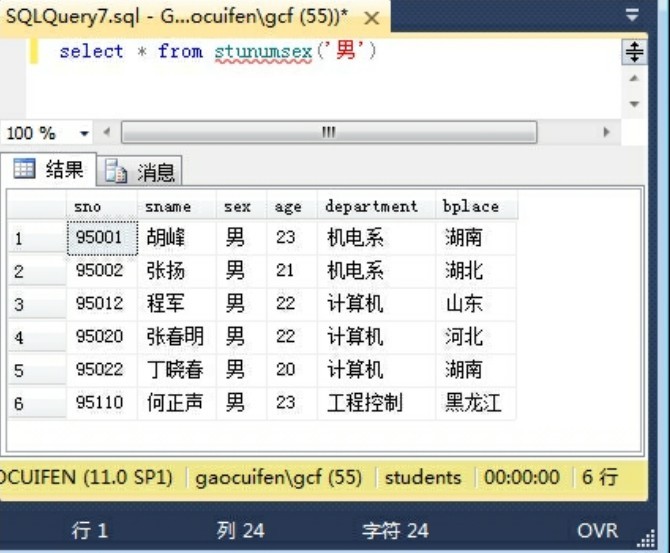Open the active files dropdown arrow
The width and height of the screenshot is (670, 553).
pos(632,15)
